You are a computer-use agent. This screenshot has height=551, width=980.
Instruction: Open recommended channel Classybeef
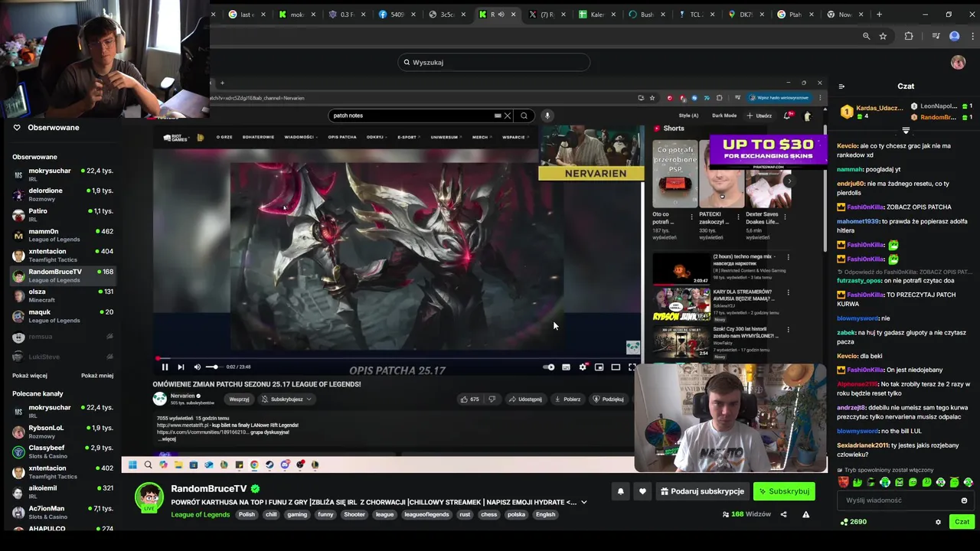click(x=63, y=452)
